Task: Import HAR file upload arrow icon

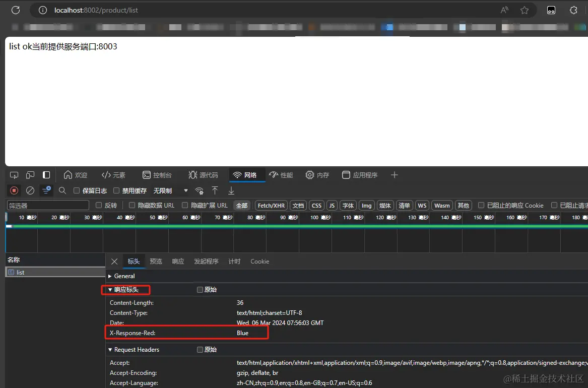Action: [215, 190]
